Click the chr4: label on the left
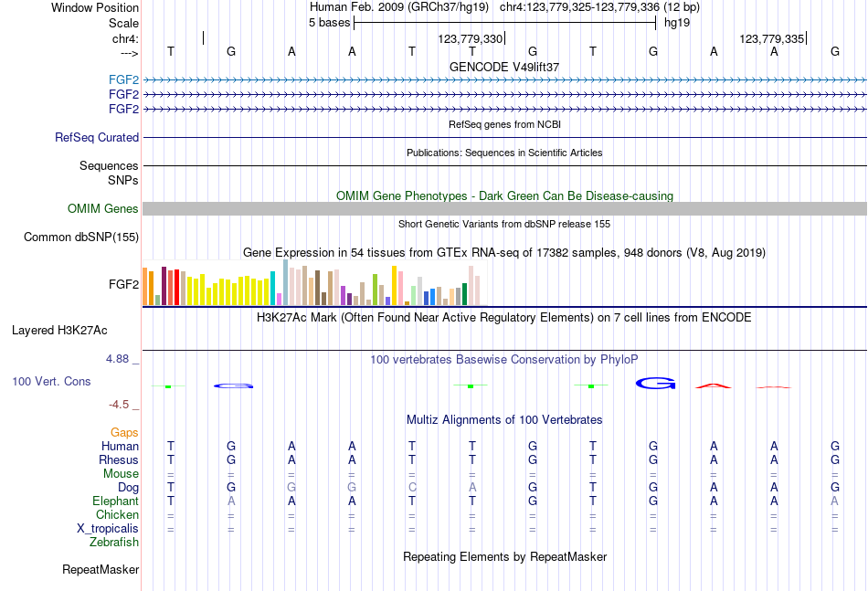Screen dimensions: 868x591 [x=125, y=38]
